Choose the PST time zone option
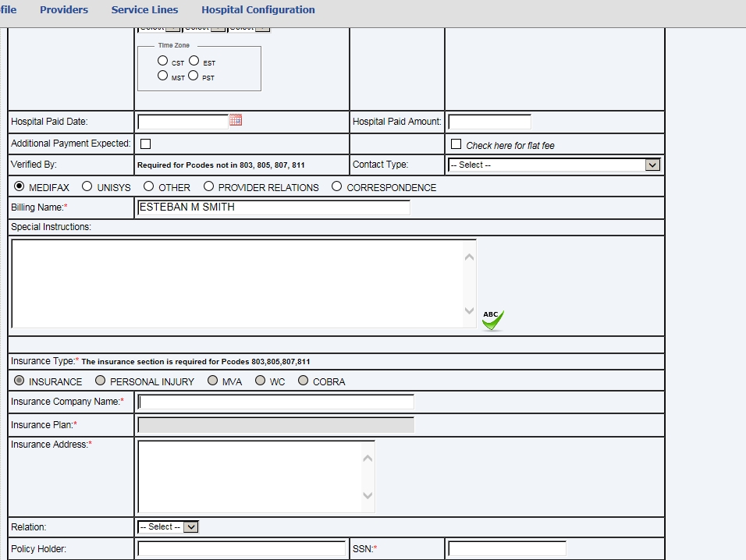 [194, 76]
